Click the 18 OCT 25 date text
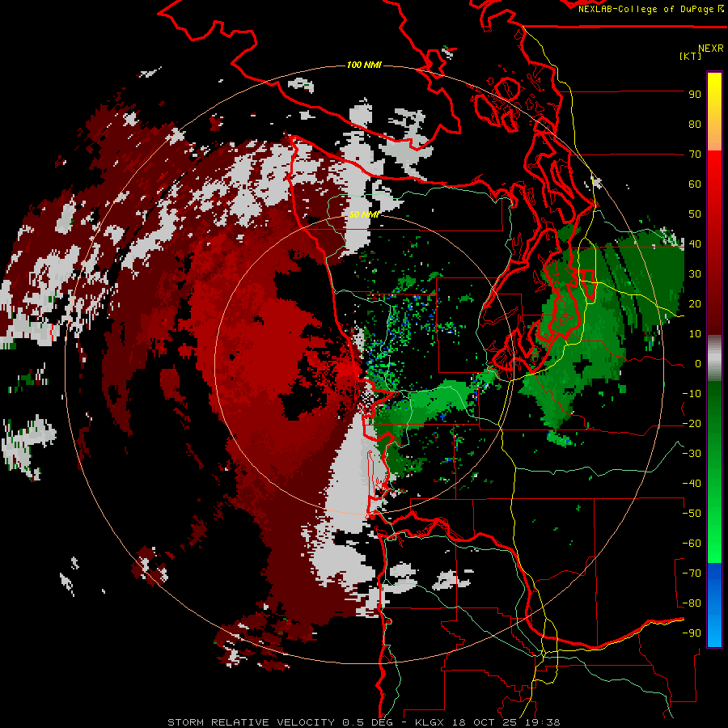Screen dimensions: 728x728 coord(485,722)
